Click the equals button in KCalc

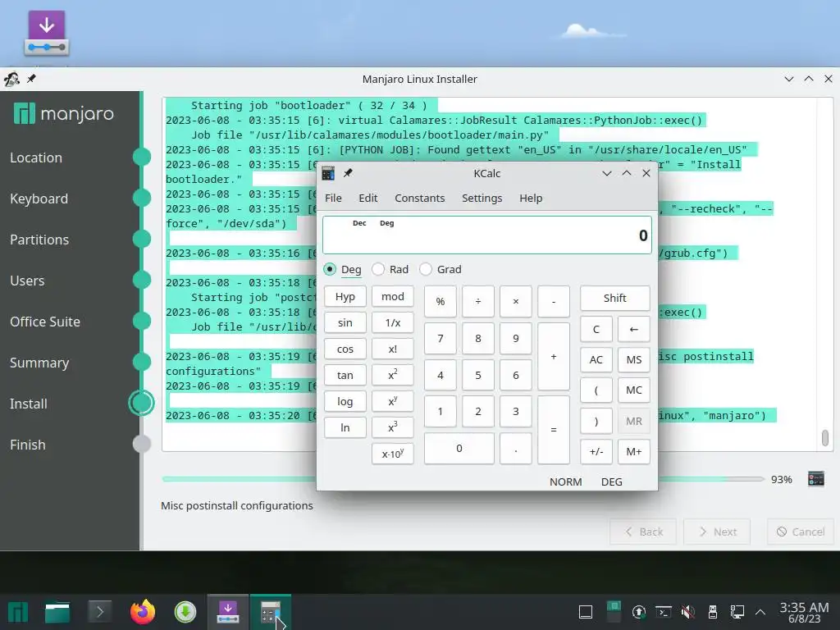[x=554, y=430]
